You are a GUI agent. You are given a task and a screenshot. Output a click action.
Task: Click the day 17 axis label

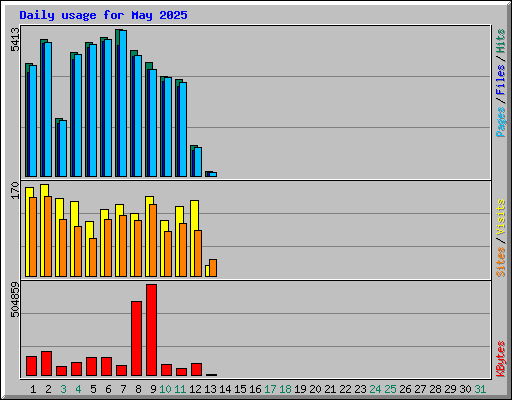270,389
